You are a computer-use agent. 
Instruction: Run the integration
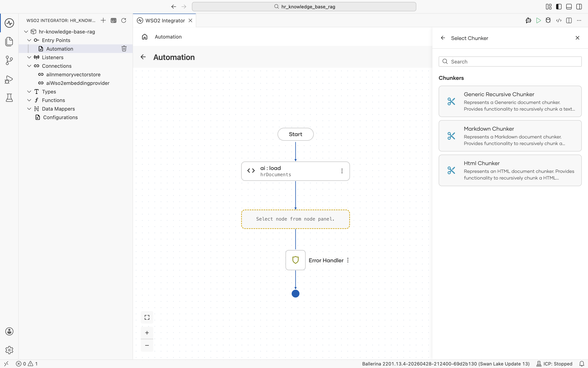tap(538, 20)
